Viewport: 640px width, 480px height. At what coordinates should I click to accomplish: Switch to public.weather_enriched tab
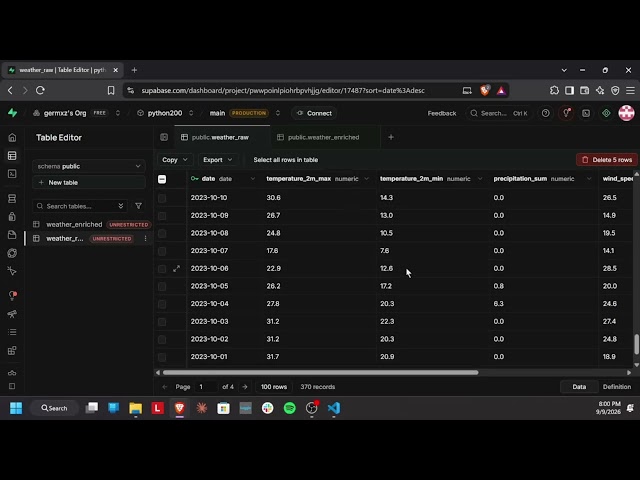click(324, 137)
